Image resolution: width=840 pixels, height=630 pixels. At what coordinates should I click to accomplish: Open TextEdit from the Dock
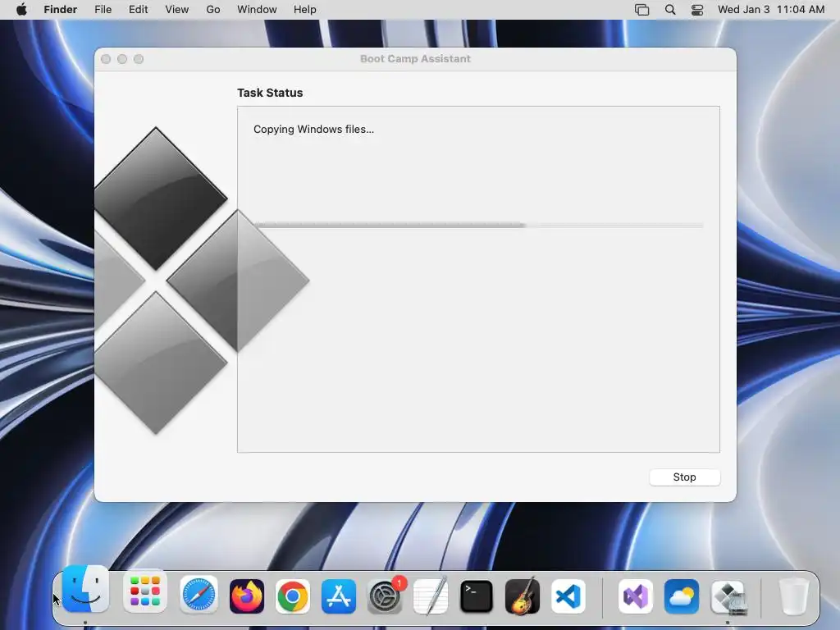click(431, 596)
